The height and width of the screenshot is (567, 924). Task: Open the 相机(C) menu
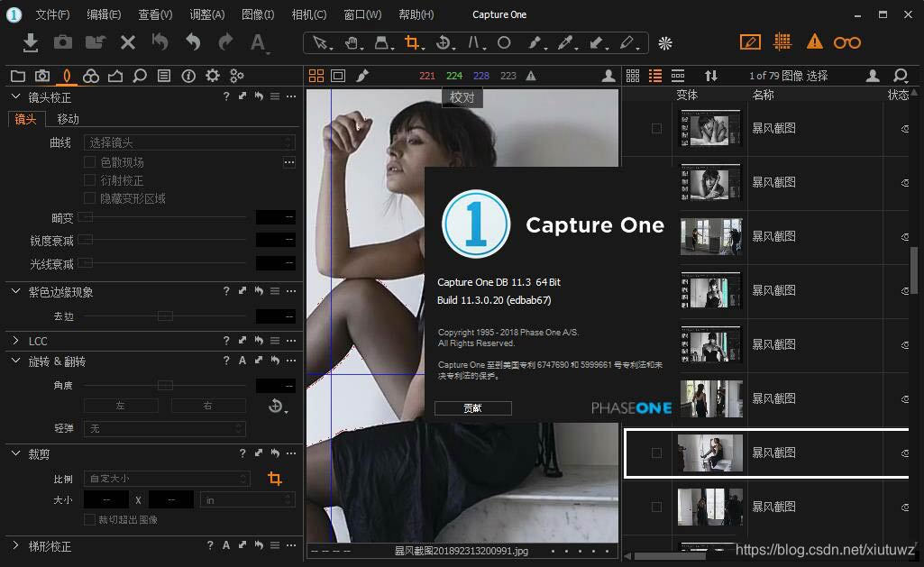point(309,14)
